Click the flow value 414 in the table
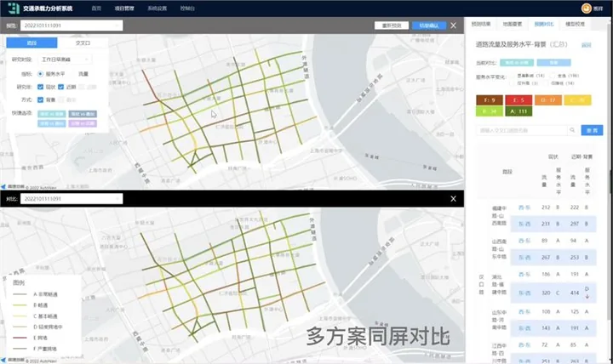 574,293
